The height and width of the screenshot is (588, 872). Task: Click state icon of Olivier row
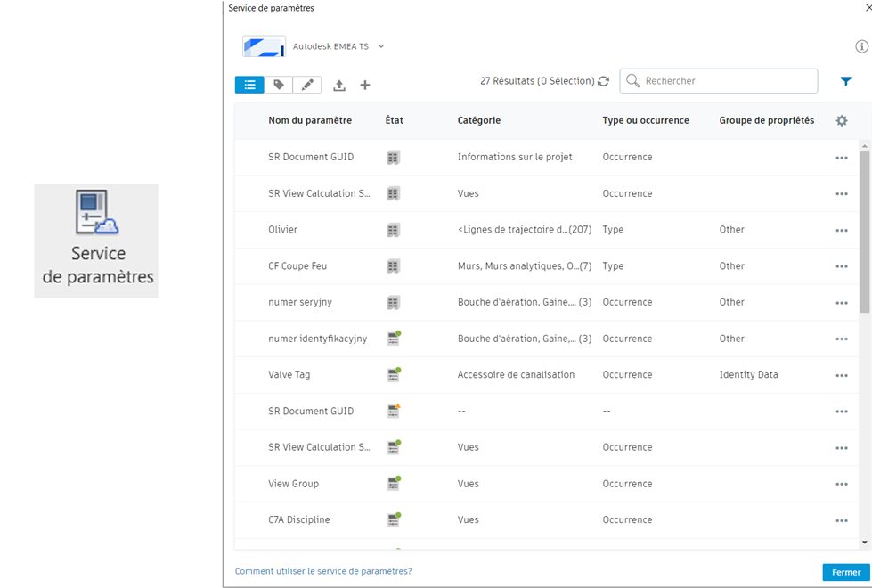(393, 230)
